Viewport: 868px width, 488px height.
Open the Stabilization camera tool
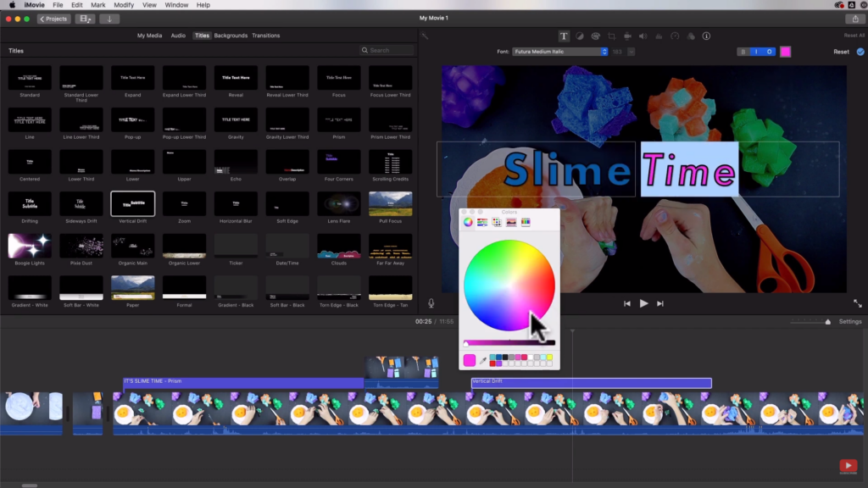coord(627,36)
